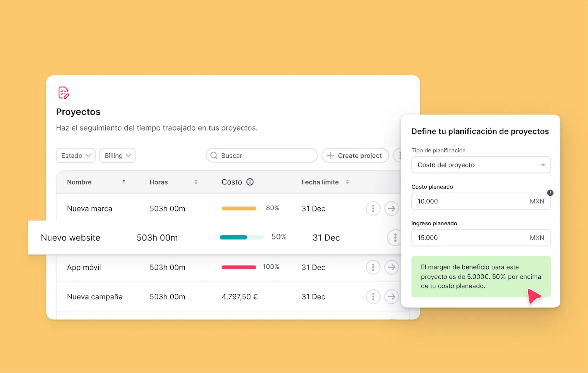Open options menu for Nueva marca row
The height and width of the screenshot is (373, 588).
click(373, 208)
